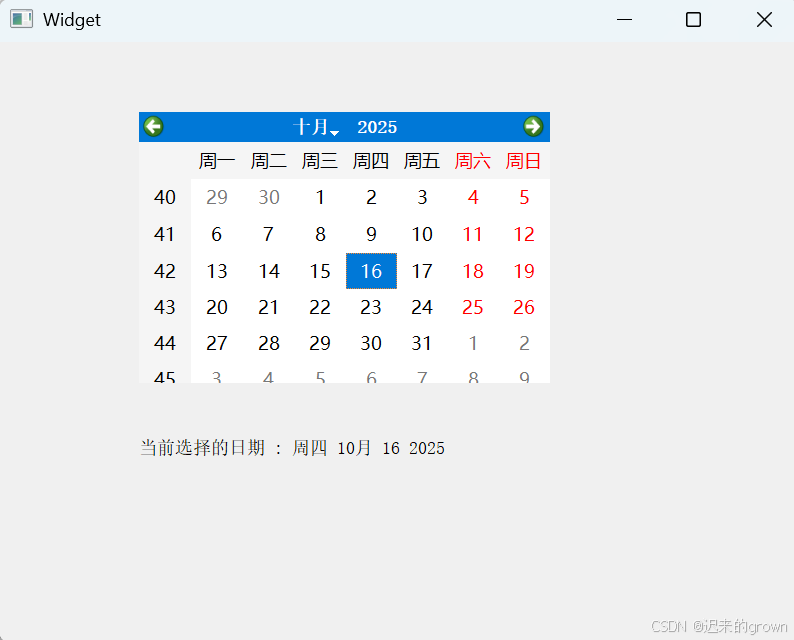Open the 十月 month dropdown
The image size is (794, 640).
click(x=316, y=127)
